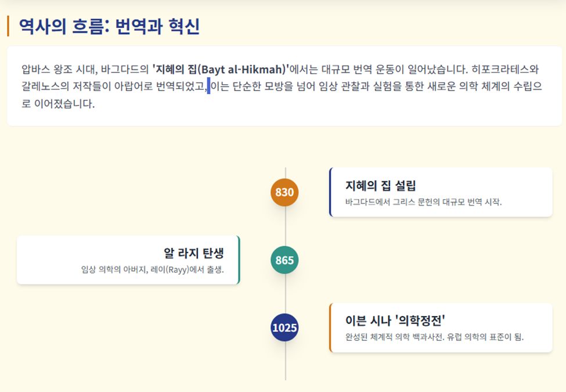Click the 지혜의 집 설립 title
The image size is (566, 392).
point(380,185)
